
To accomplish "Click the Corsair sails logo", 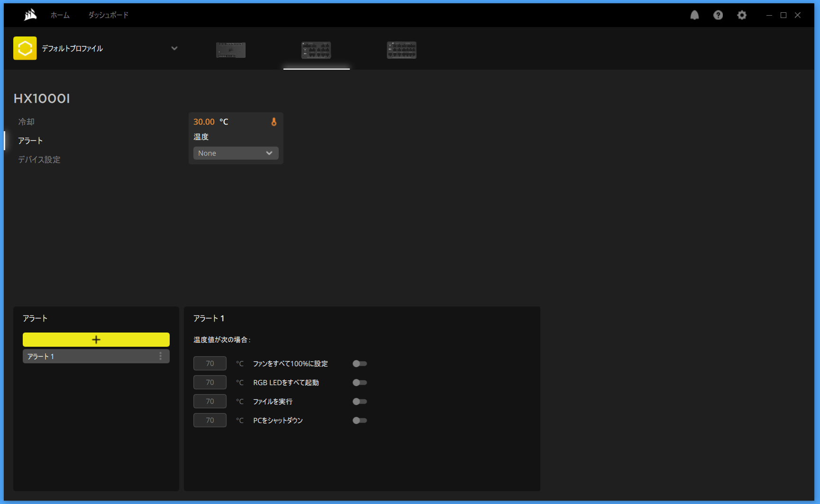I will pos(30,15).
